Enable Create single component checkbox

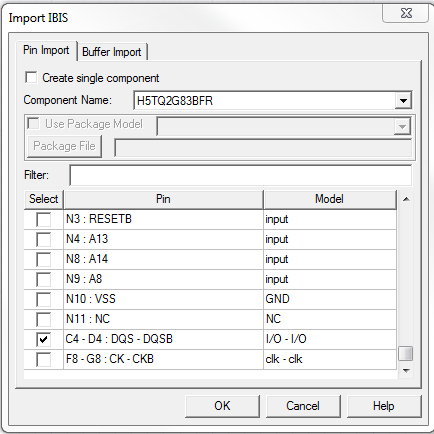[31, 77]
